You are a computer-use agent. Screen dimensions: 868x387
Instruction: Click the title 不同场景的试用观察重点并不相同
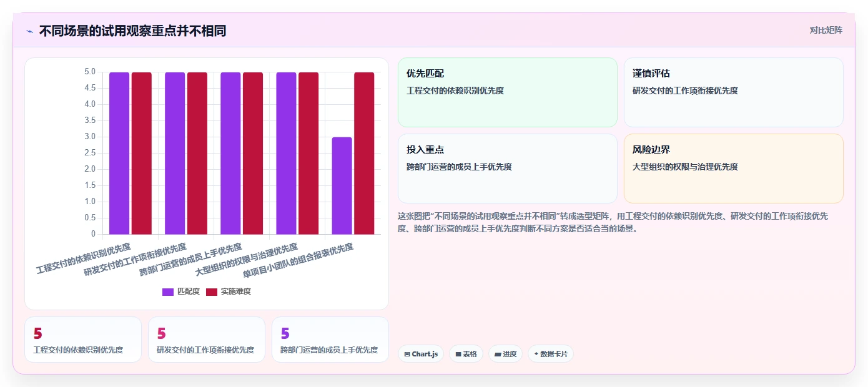click(x=132, y=31)
